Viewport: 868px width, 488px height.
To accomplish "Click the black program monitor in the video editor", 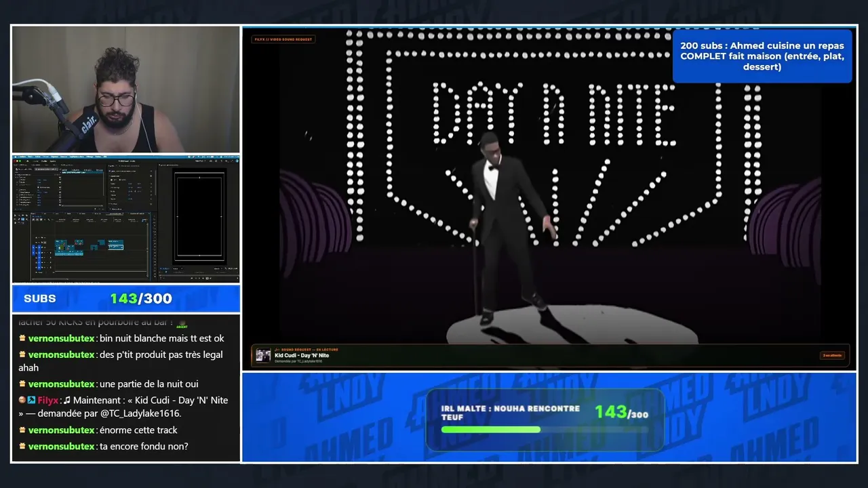I will tap(199, 216).
